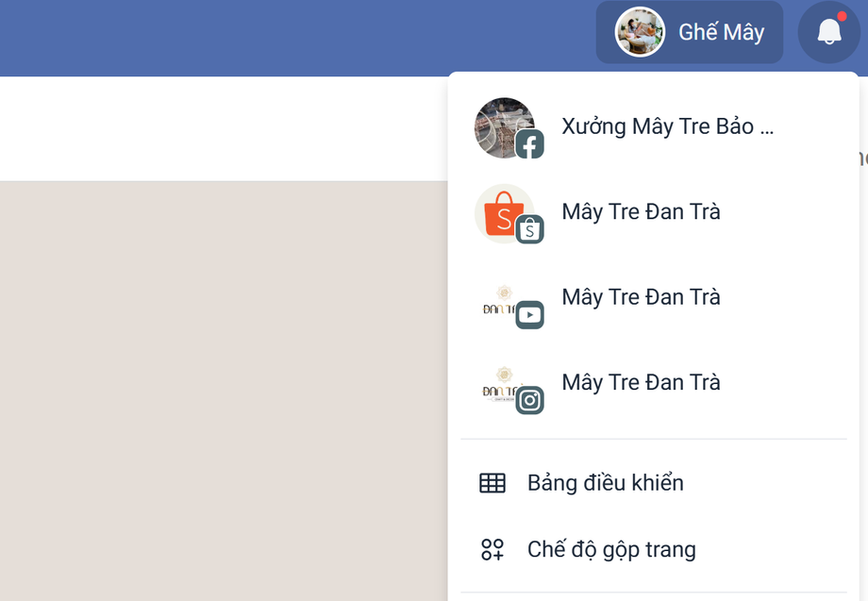Click the Chế độ gộp trang icon
Viewport: 868px width, 601px height.
tap(492, 549)
